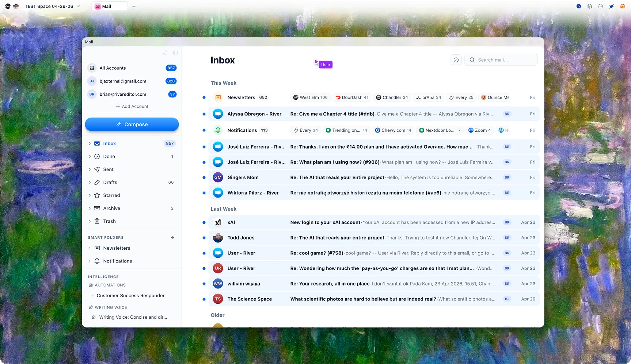Click the mark-done checkmark icon near search
Screen dimensions: 631x364
tap(456, 60)
